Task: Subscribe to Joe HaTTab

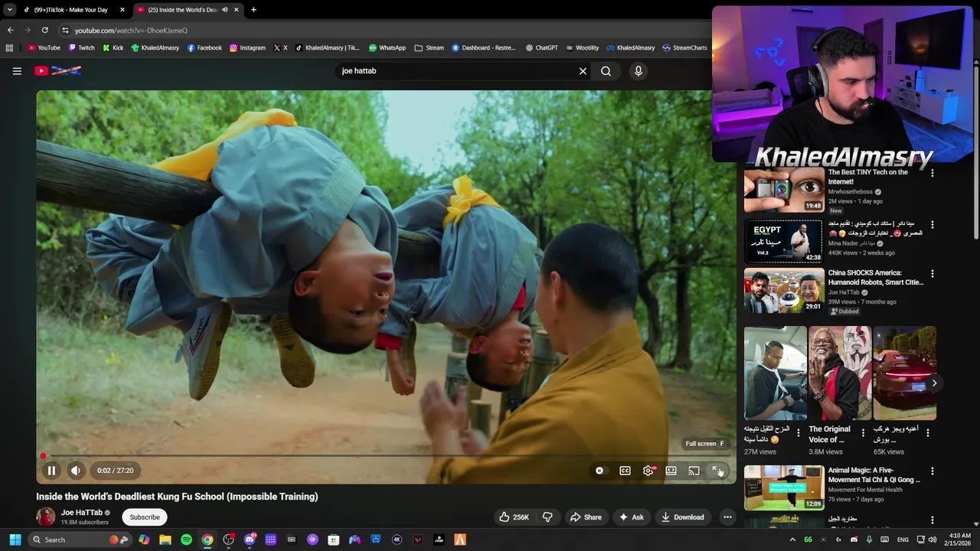Action: coord(145,517)
